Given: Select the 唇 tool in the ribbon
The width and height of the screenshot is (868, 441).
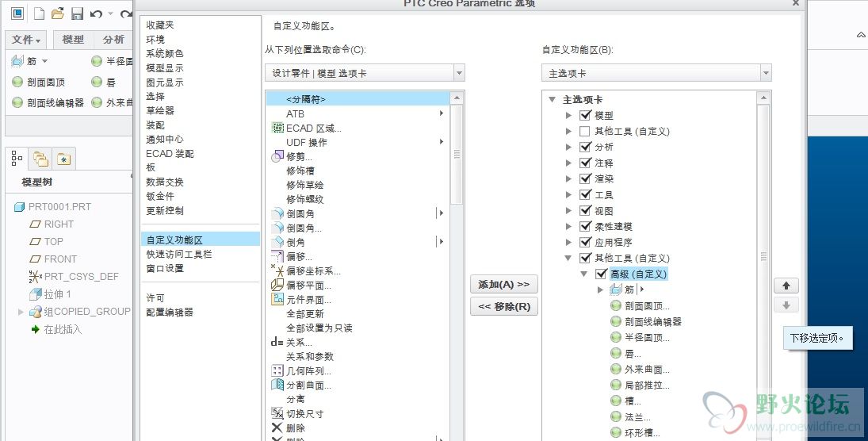Looking at the screenshot, I should coord(104,82).
